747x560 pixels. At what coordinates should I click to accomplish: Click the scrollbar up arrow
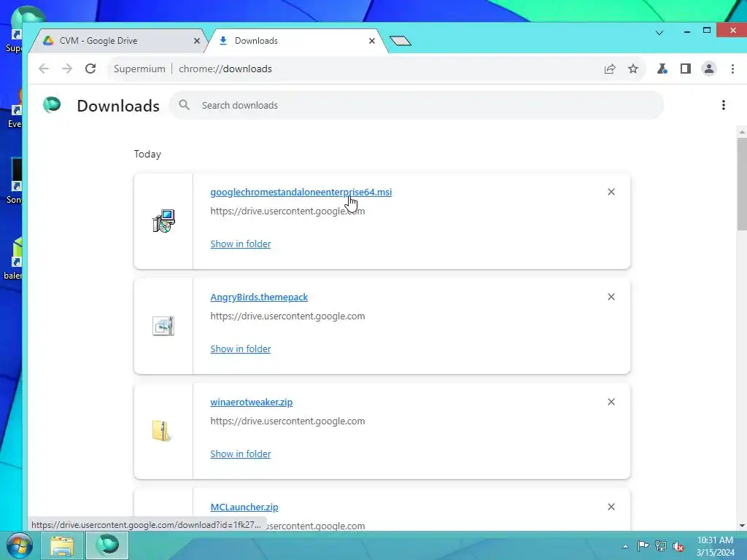click(742, 131)
